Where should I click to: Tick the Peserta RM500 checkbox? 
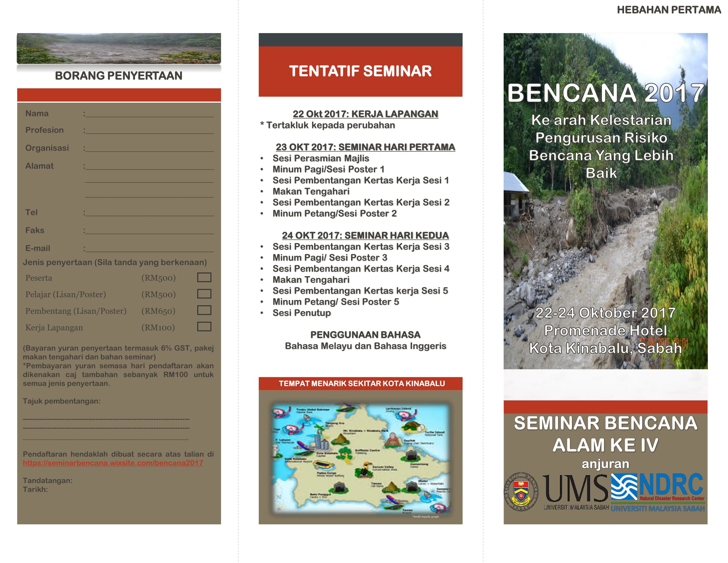204,277
